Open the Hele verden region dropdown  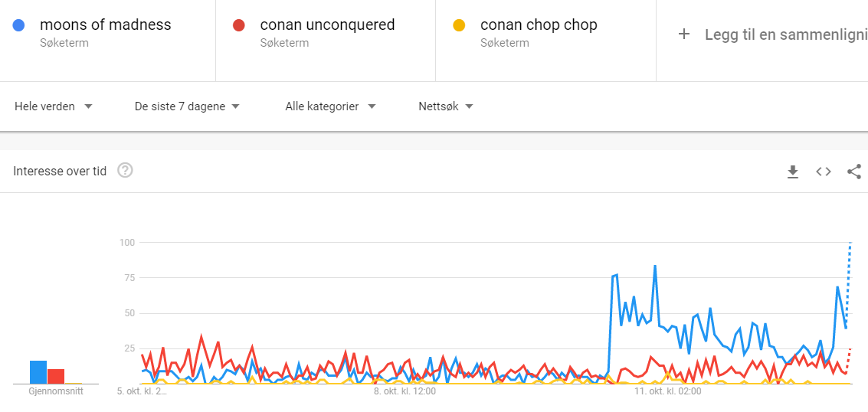click(53, 106)
